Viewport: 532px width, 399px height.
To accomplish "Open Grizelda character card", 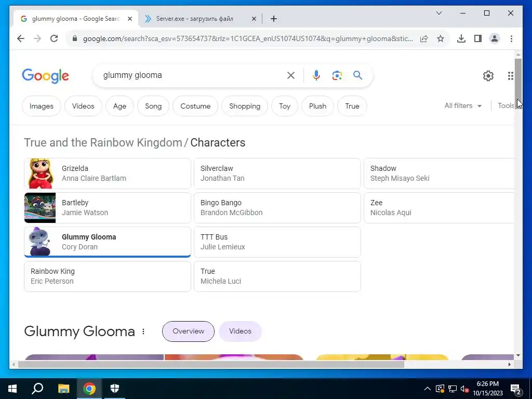I will [x=108, y=174].
